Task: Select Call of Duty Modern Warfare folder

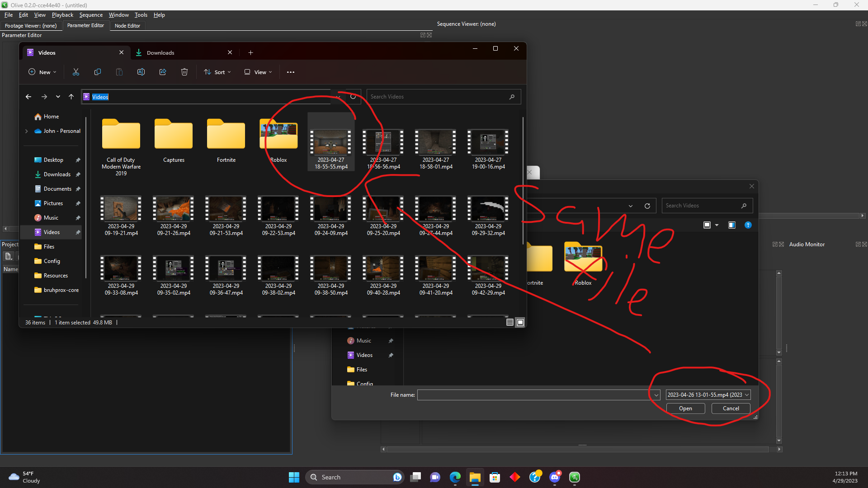Action: click(121, 147)
